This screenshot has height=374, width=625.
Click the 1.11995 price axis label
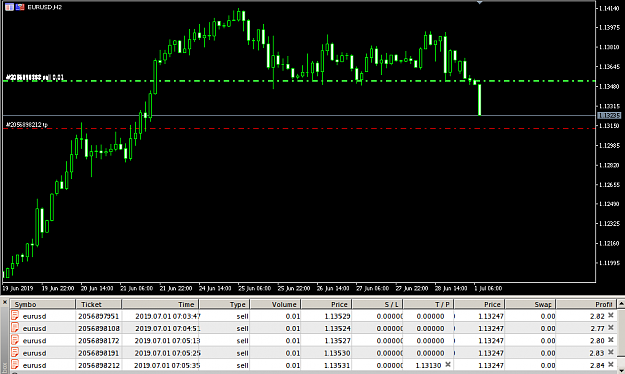coord(609,263)
